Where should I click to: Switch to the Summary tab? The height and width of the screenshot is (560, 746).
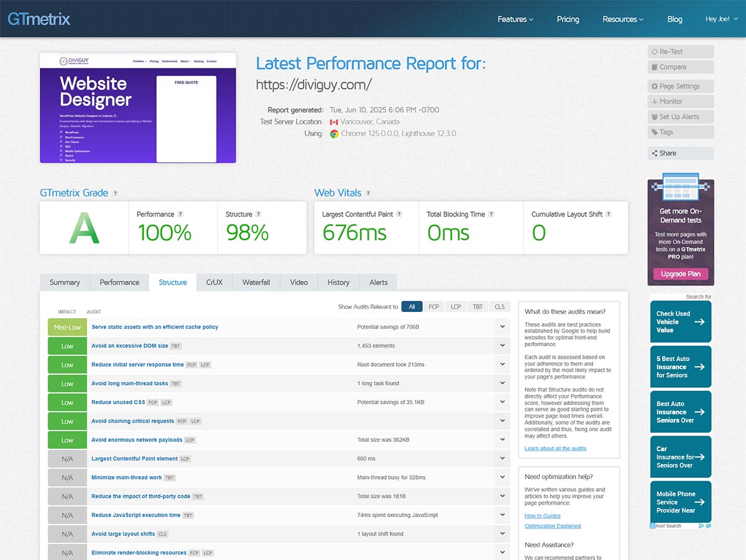[x=65, y=282]
